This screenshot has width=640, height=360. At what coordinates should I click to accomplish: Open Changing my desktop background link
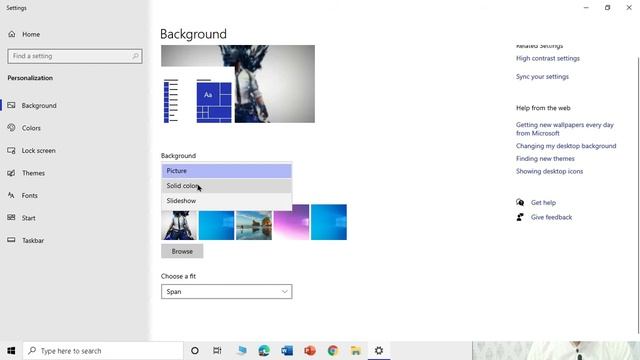tap(566, 146)
